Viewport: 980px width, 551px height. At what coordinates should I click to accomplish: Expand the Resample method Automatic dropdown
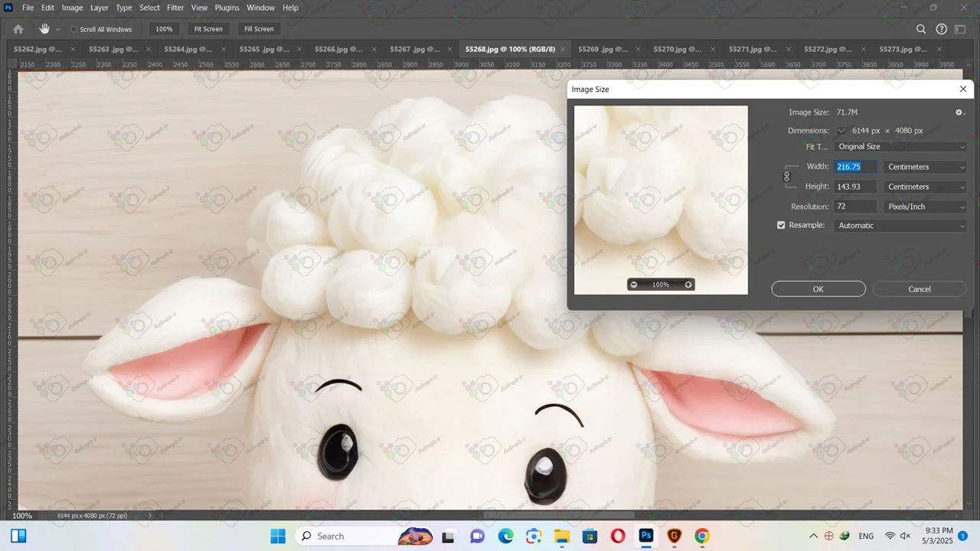pos(901,226)
